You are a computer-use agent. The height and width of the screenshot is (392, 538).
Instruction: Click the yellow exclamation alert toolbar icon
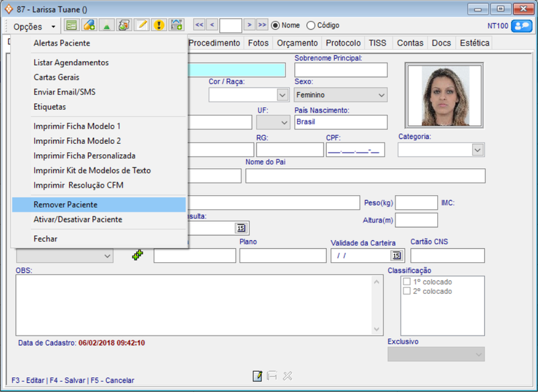[159, 26]
